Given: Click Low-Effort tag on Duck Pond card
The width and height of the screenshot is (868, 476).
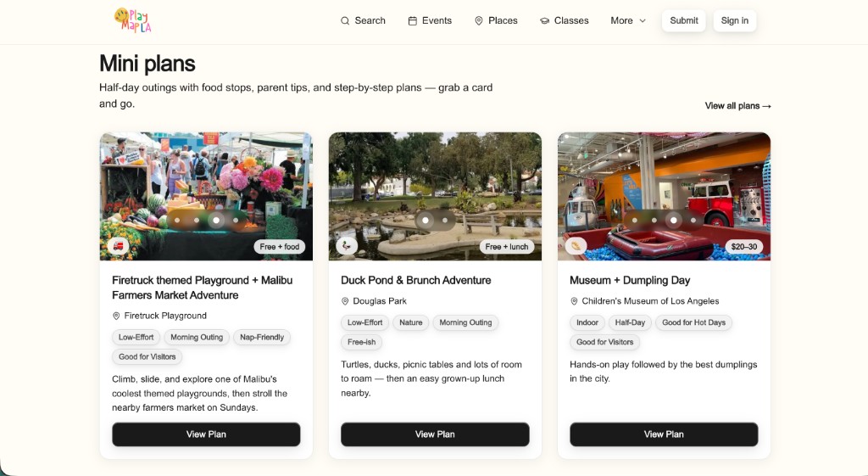Looking at the screenshot, I should point(364,322).
